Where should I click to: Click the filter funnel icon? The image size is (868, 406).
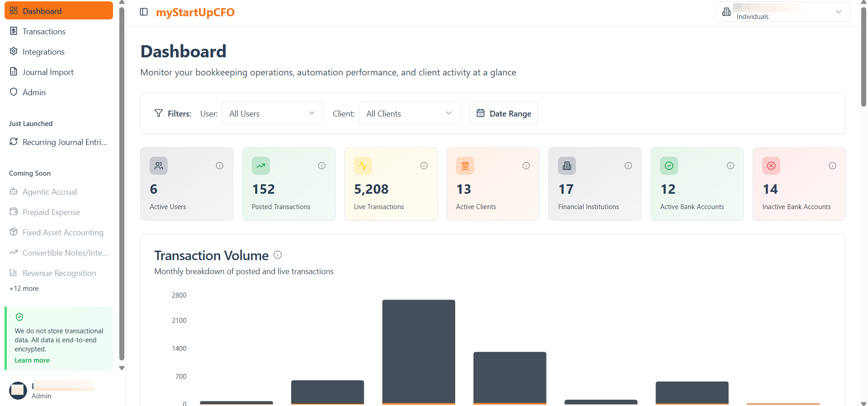[x=159, y=113]
